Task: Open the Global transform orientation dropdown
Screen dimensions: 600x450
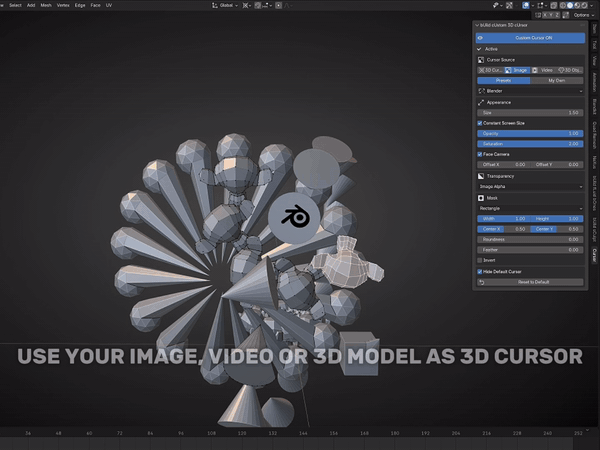Action: (x=225, y=5)
